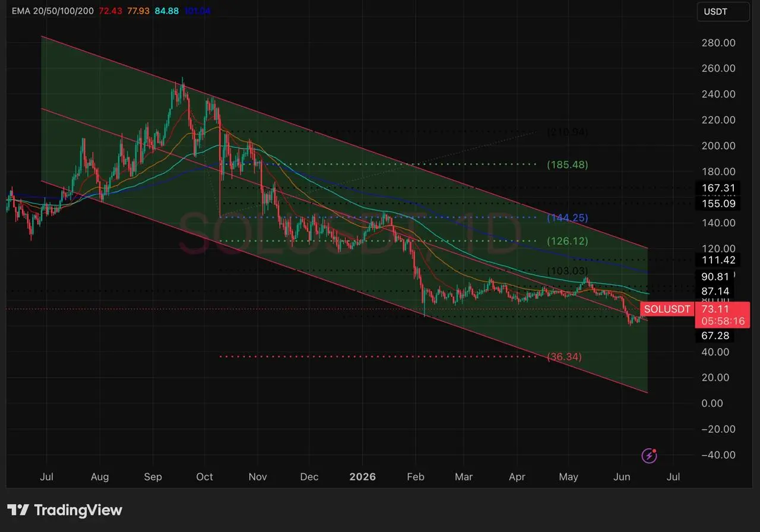The width and height of the screenshot is (760, 532).
Task: Click the 155.09 price level label
Action: coord(718,204)
